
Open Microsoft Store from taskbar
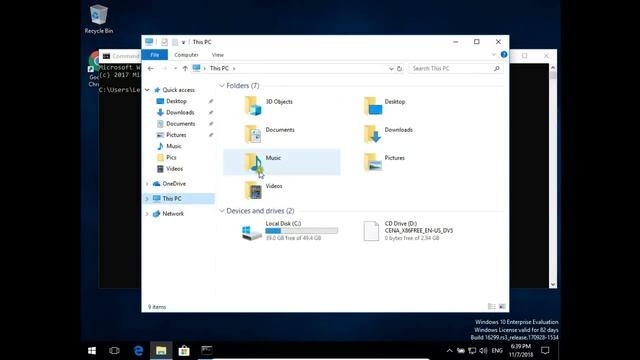coord(184,351)
